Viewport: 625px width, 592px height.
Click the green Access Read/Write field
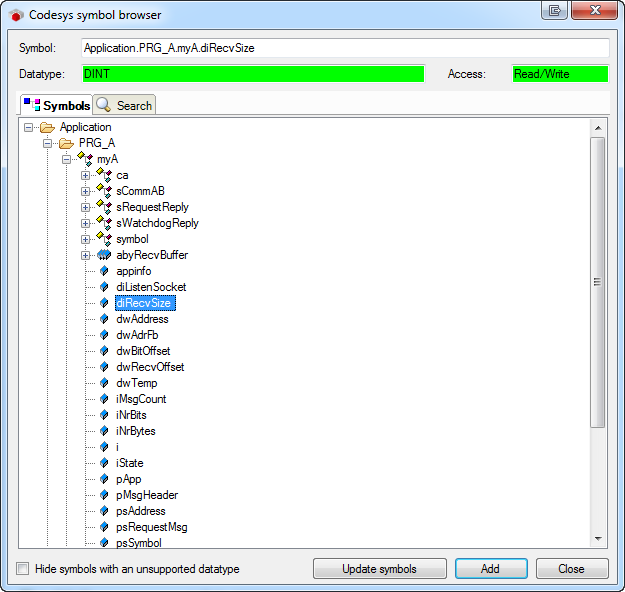[560, 74]
